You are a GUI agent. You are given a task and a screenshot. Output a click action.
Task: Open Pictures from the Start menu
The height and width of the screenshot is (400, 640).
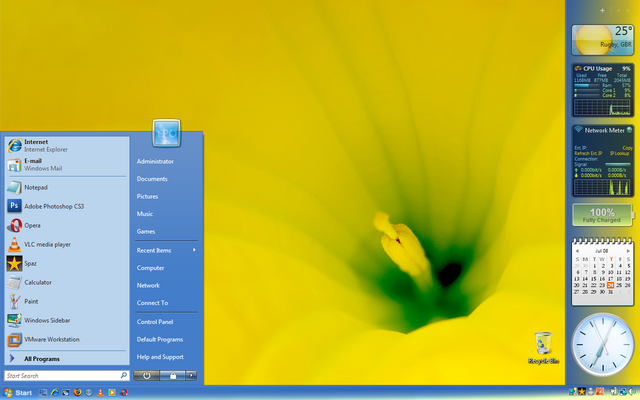147,196
